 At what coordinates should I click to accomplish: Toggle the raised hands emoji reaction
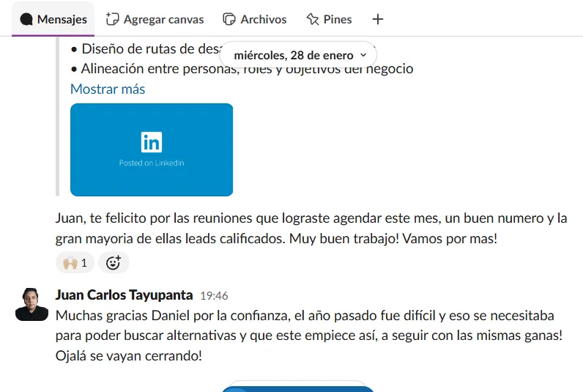75,262
